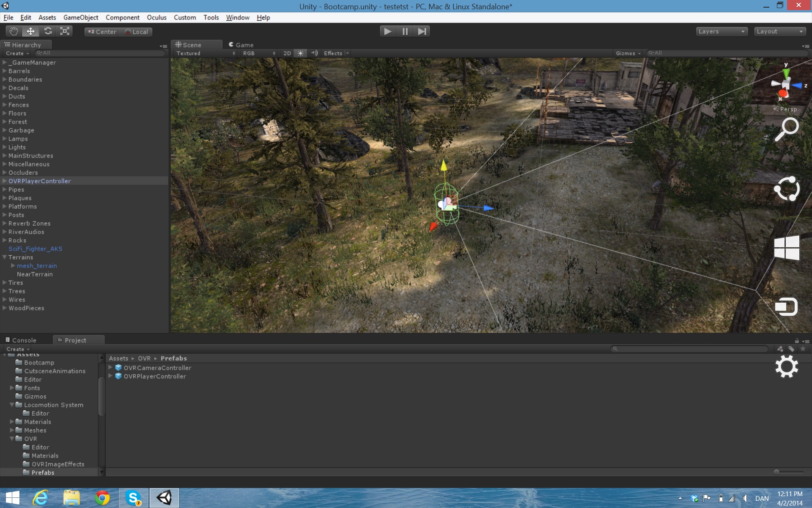
Task: Select the Rotate tool in toolbar
Action: pos(48,31)
